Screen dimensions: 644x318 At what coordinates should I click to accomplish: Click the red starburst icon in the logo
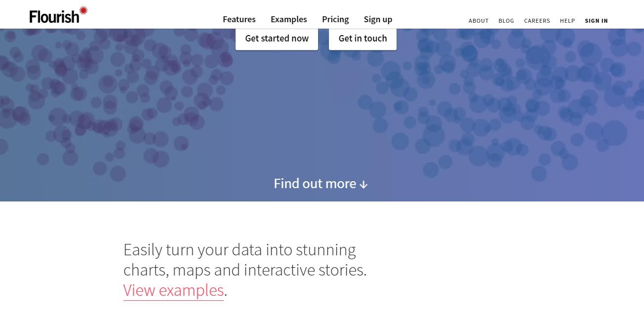coord(83,10)
